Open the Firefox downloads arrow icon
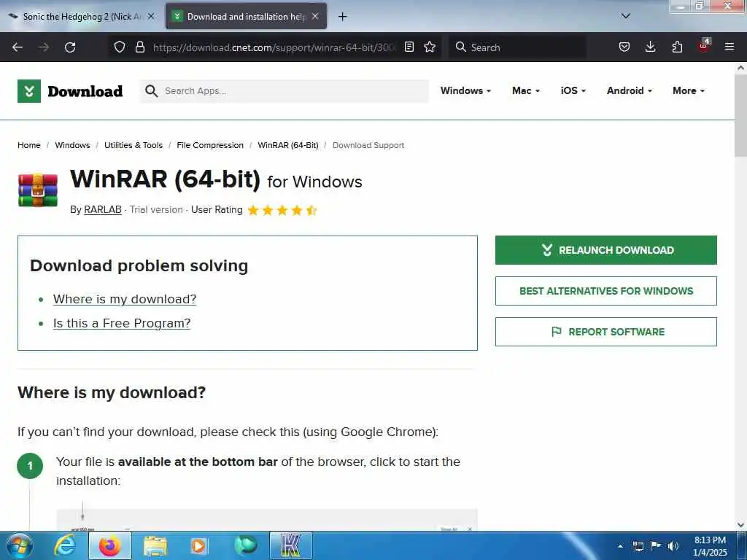The height and width of the screenshot is (560, 747). click(650, 47)
